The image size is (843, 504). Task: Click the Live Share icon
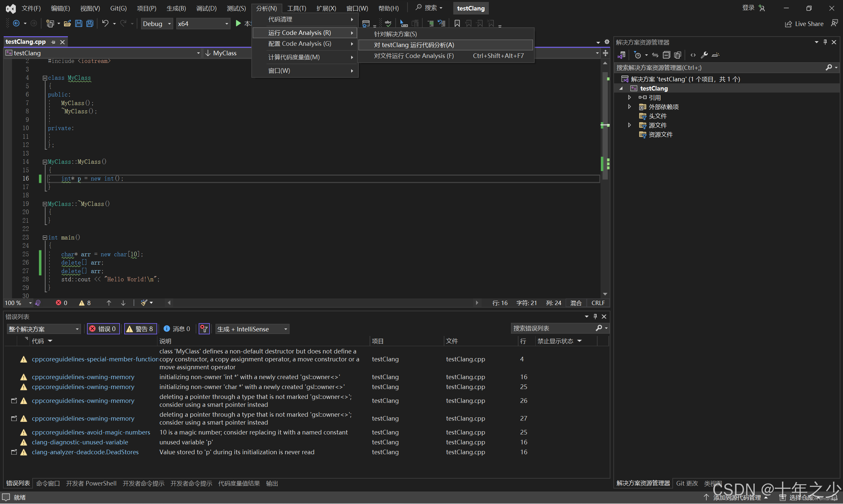(x=788, y=24)
